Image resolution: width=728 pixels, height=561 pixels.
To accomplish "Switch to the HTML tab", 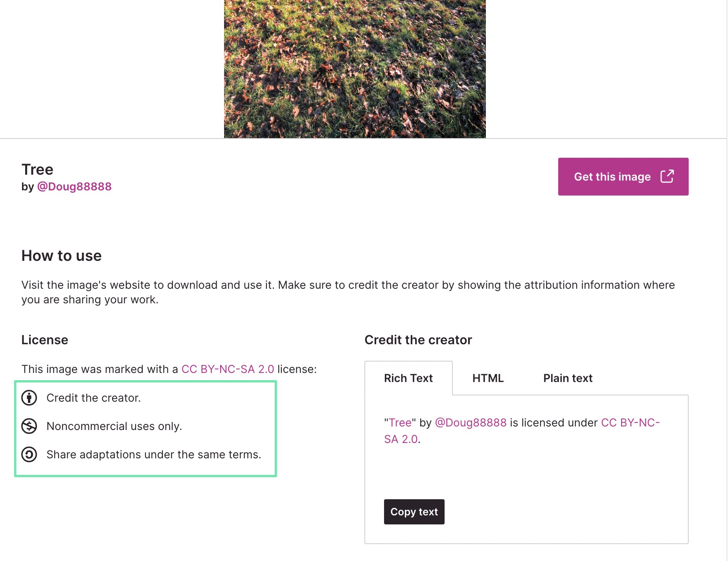I will tap(488, 378).
